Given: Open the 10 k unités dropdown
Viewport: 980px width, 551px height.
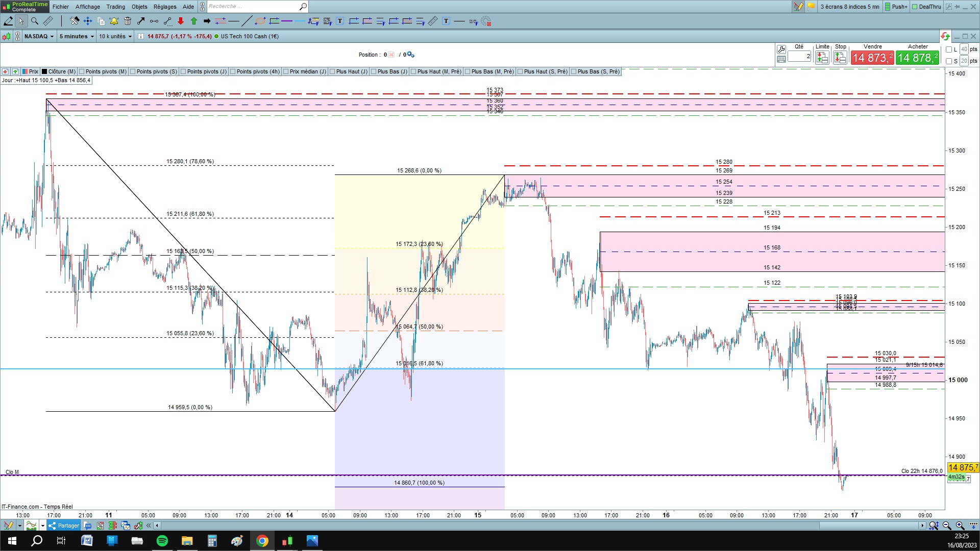Looking at the screenshot, I should [115, 36].
